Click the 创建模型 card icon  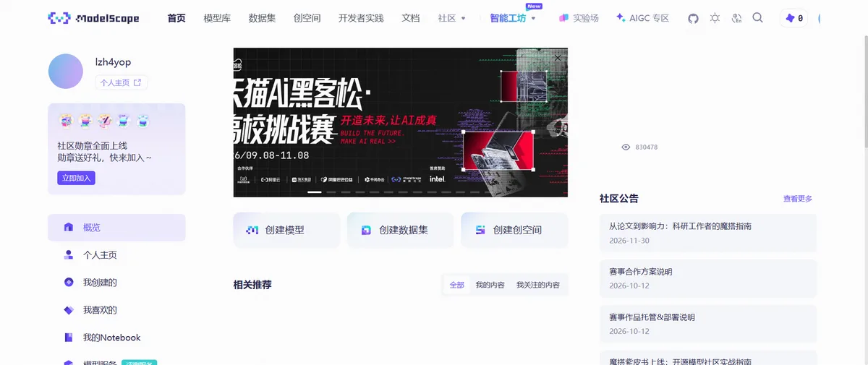[x=252, y=230]
